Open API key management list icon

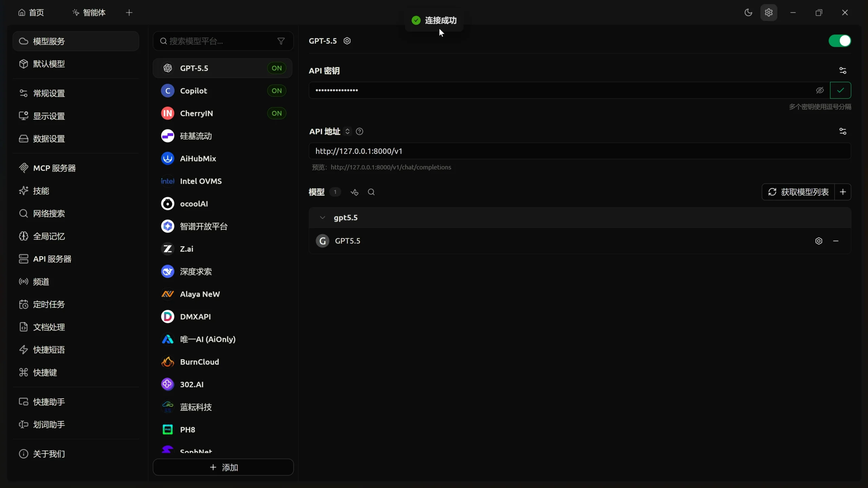tap(843, 70)
